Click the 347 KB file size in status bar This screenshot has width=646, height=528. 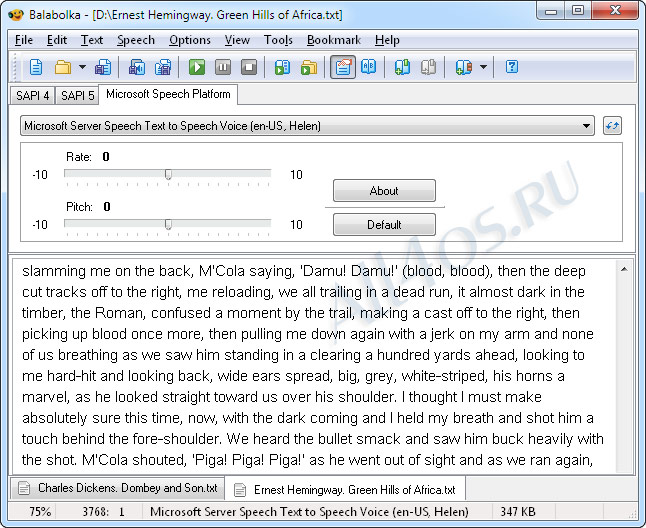click(x=518, y=512)
